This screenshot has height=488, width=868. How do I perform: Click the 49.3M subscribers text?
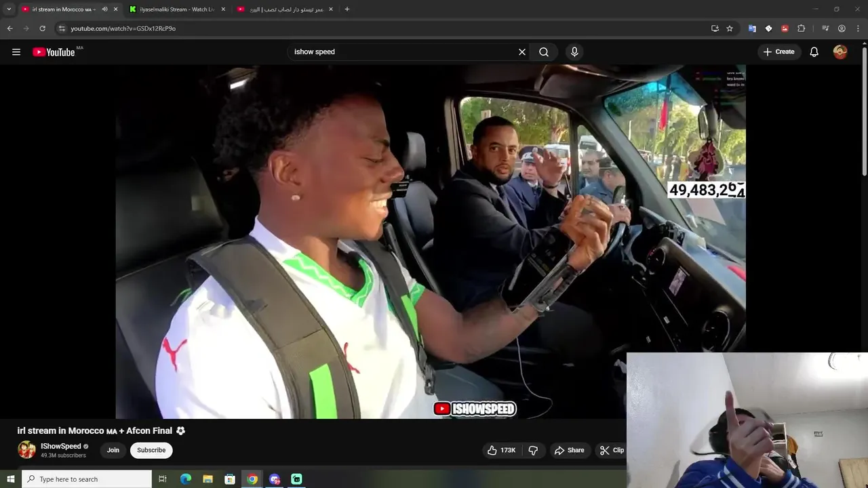(x=63, y=455)
